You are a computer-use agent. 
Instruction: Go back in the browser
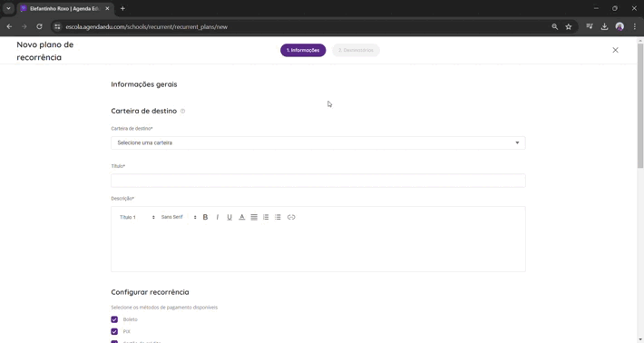pyautogui.click(x=9, y=26)
